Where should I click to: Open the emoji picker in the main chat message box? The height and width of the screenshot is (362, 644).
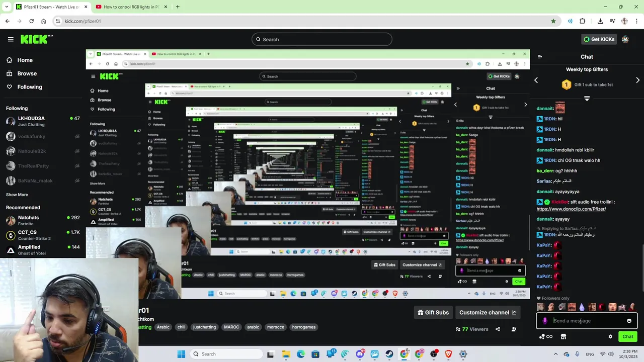tap(629, 321)
